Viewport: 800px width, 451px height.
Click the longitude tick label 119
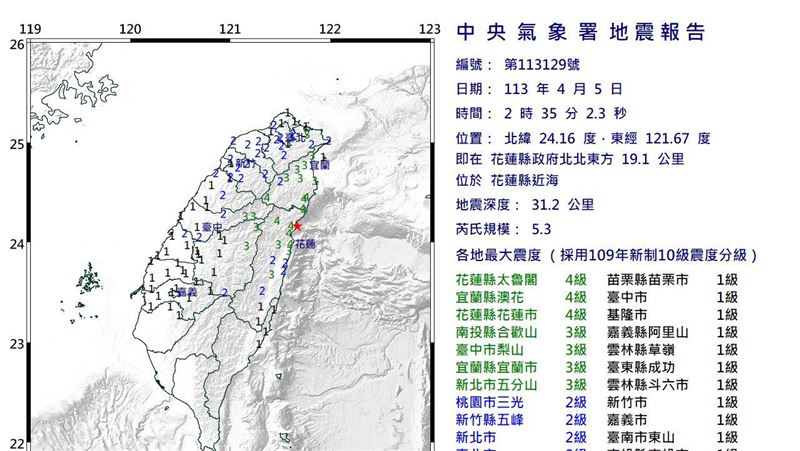click(30, 29)
